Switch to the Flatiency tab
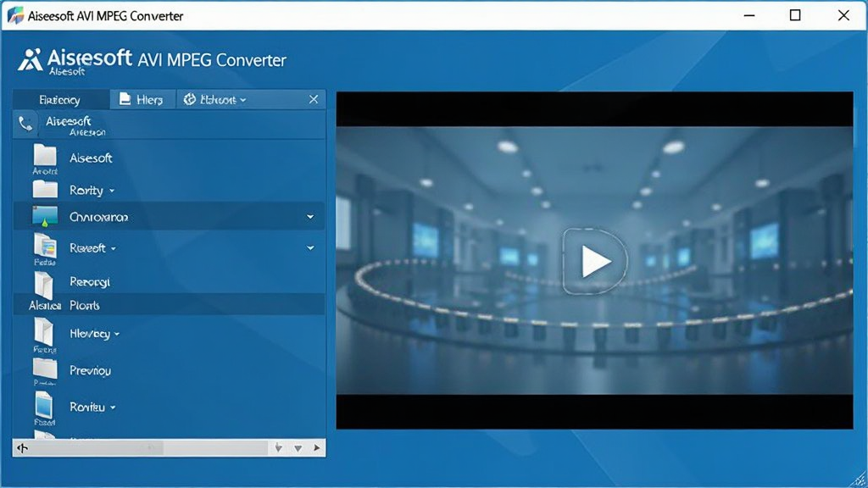 click(60, 100)
